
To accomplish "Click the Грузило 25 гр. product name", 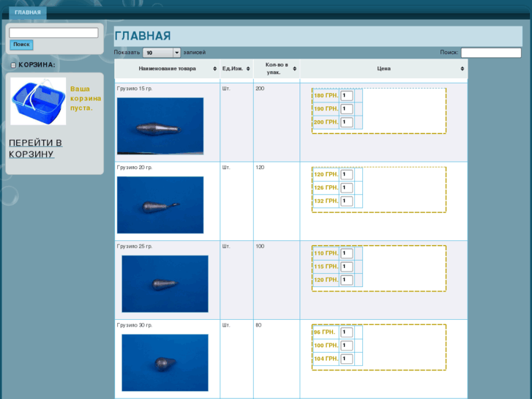I will click(x=135, y=246).
